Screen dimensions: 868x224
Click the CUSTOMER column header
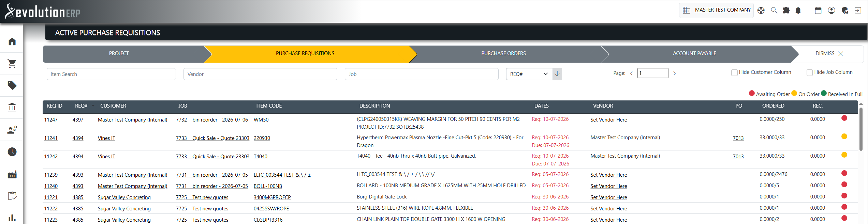click(x=113, y=106)
